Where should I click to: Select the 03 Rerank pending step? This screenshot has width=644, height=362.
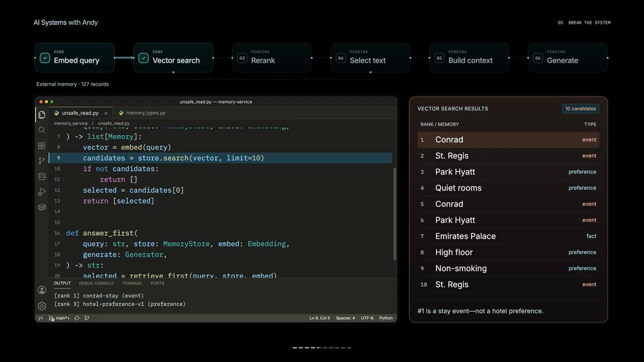pos(272,58)
